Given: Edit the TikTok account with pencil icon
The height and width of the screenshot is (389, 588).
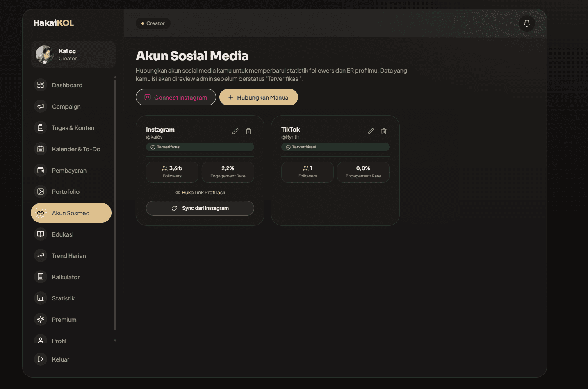Looking at the screenshot, I should pos(371,131).
